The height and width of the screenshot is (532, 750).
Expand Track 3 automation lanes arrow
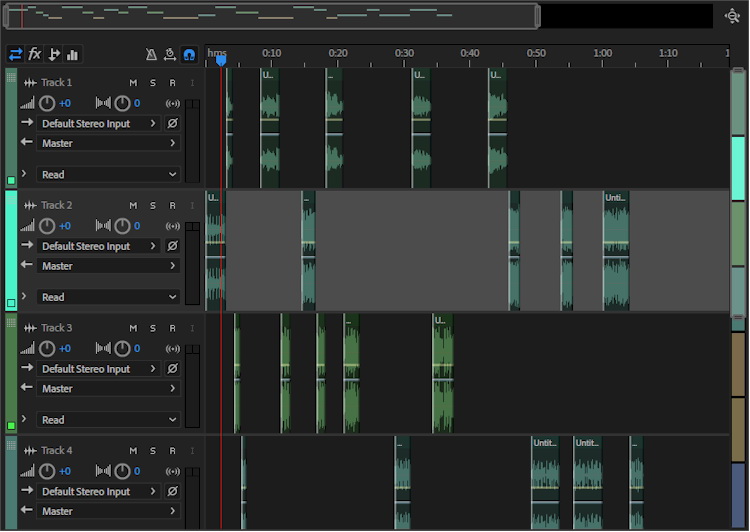pyautogui.click(x=24, y=419)
